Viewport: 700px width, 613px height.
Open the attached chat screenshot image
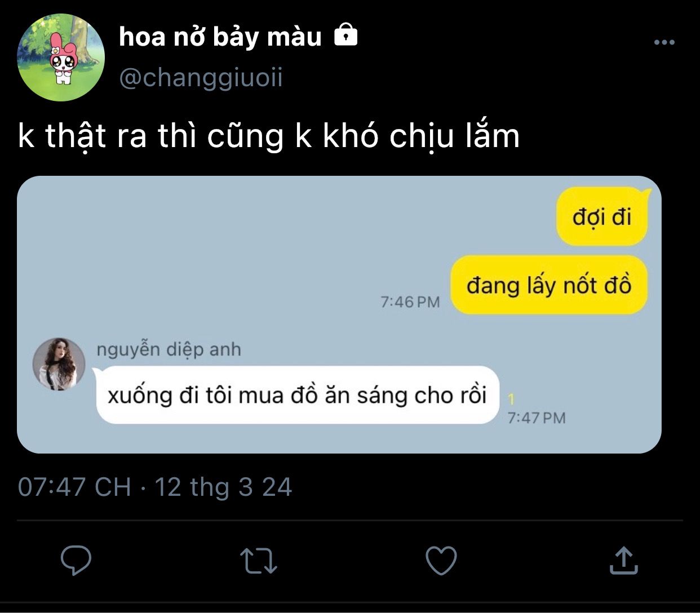click(339, 314)
